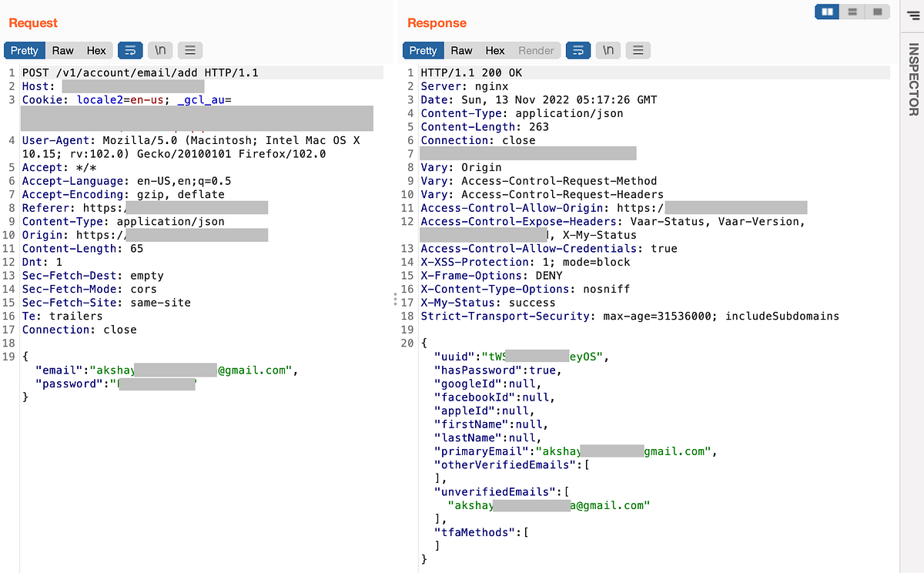Click the Raw button in the Response panel

(461, 50)
